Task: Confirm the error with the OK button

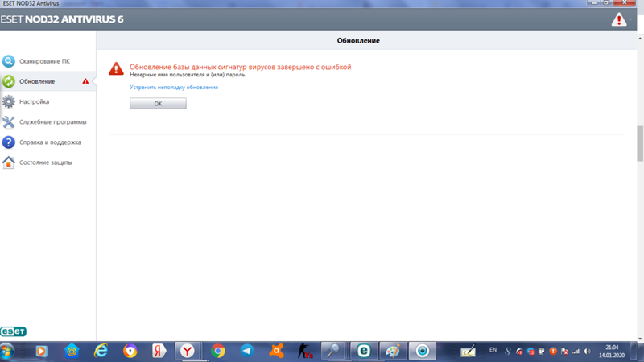Action: coord(158,104)
